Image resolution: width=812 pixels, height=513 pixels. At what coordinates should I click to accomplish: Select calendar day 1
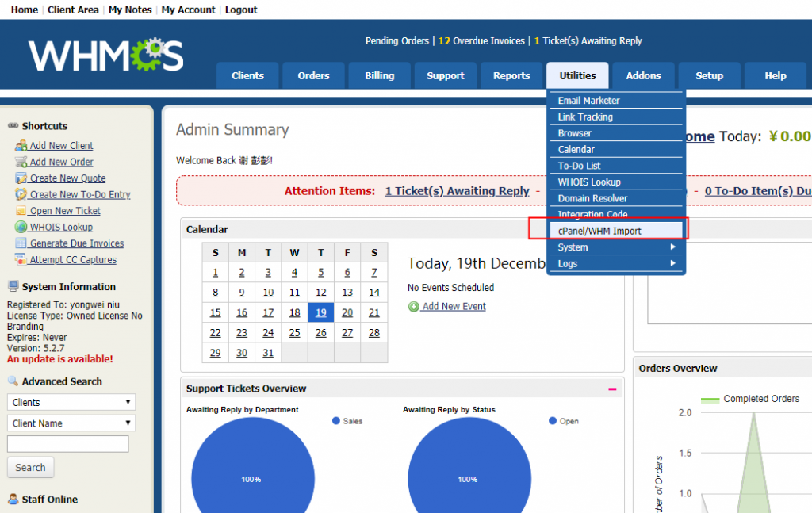[x=216, y=272]
